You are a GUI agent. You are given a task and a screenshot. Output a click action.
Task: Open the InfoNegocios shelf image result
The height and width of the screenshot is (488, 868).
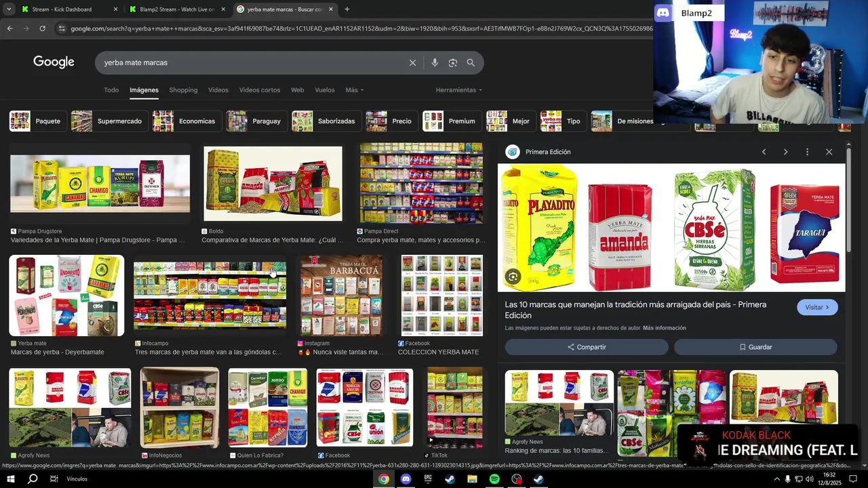tap(179, 407)
